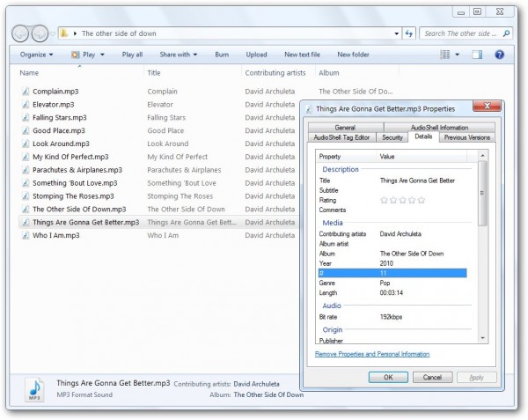Sort by Title column header
The width and height of the screenshot is (528, 420).
pos(154,73)
